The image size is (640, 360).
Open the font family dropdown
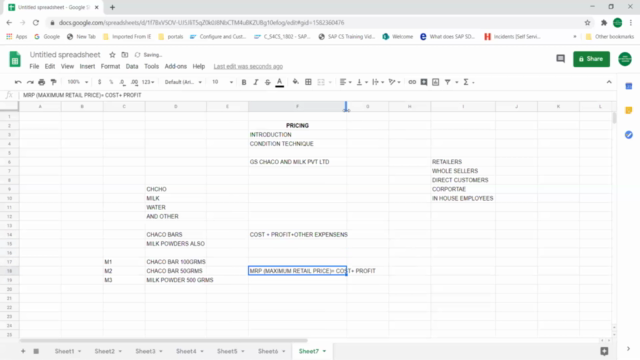point(183,82)
